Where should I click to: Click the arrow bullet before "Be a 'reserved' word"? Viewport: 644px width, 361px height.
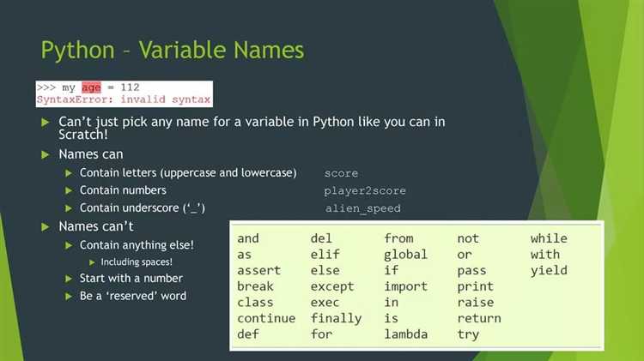point(70,297)
